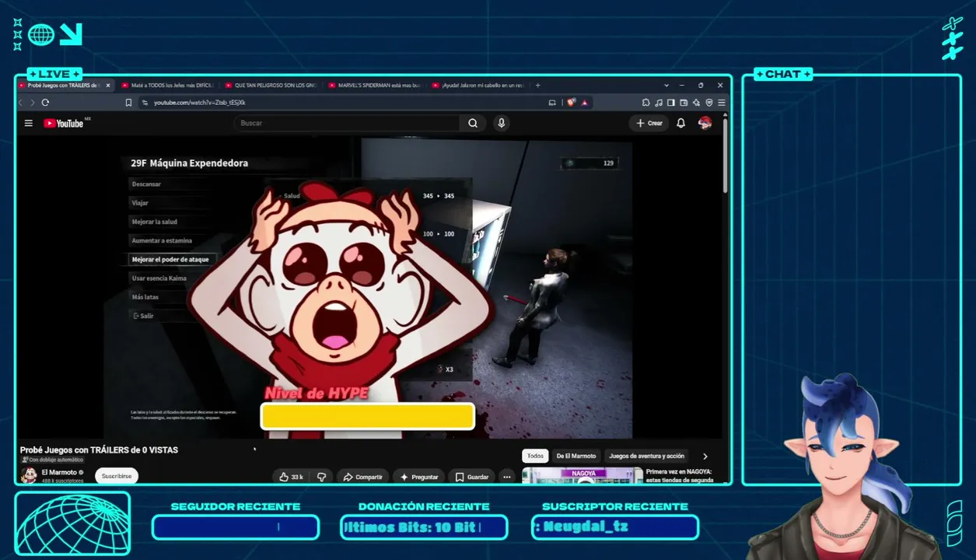Image resolution: width=976 pixels, height=560 pixels.
Task: Click the page vertical scrollbar
Action: coord(725,156)
